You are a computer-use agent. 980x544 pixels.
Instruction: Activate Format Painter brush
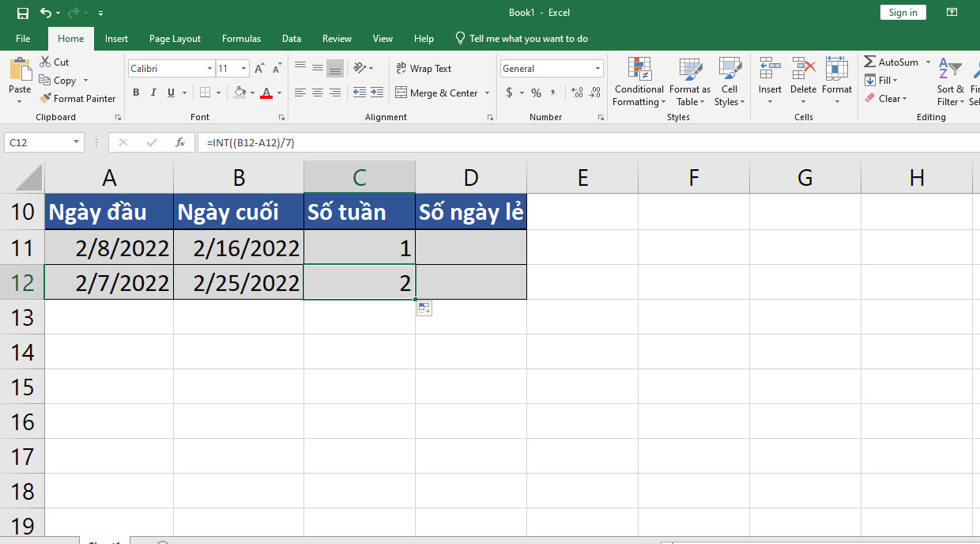tap(77, 99)
